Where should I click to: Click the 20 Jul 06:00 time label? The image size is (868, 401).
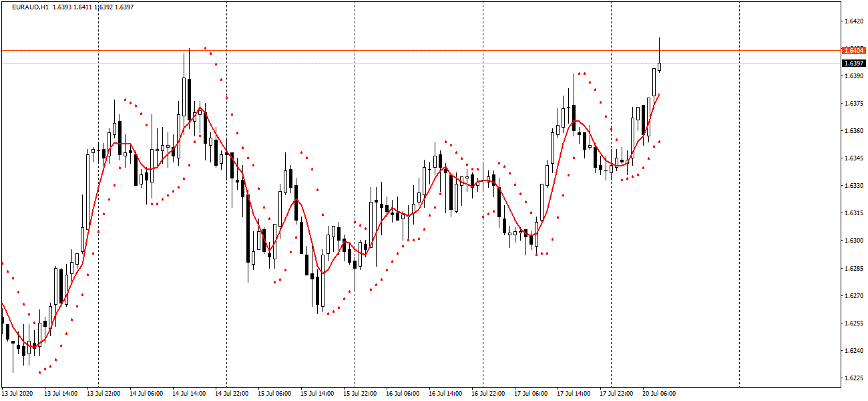point(659,394)
